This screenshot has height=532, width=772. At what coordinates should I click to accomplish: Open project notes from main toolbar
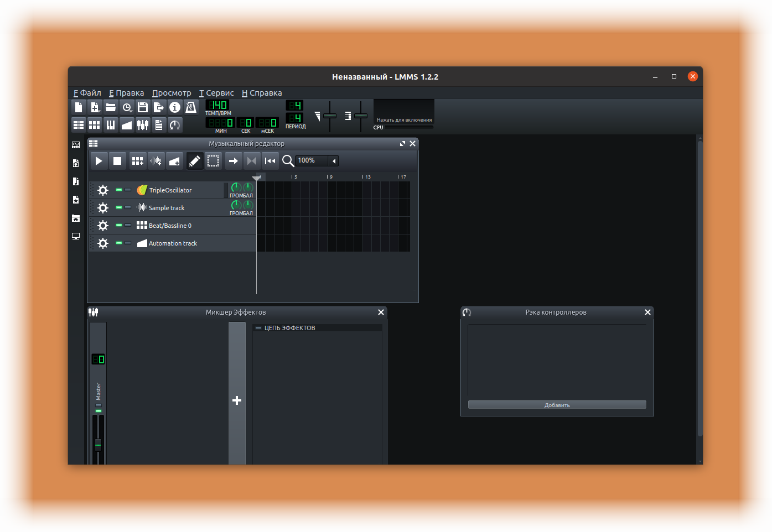point(159,125)
